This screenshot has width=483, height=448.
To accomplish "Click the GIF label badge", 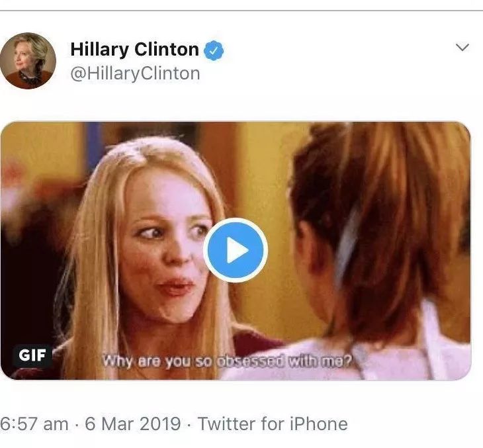I will coord(32,355).
